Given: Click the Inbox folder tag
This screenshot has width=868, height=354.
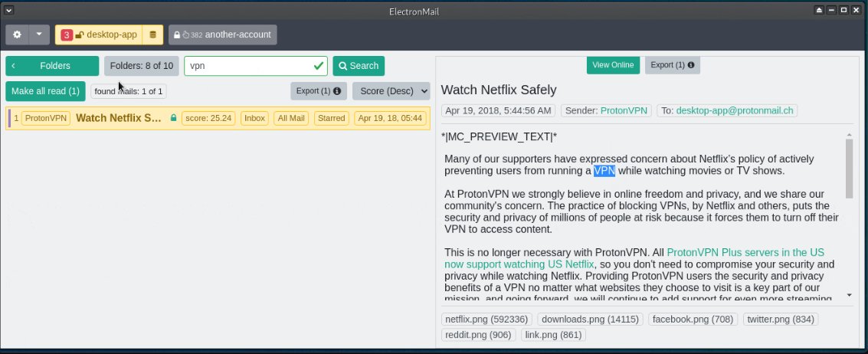Looking at the screenshot, I should (254, 118).
